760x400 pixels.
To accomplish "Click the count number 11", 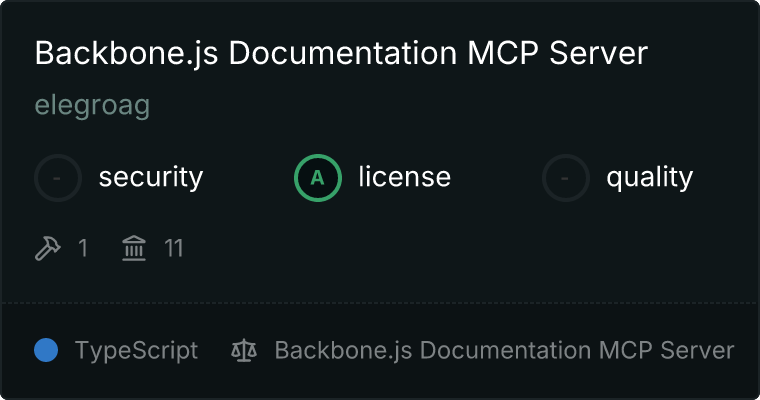I will 174,248.
